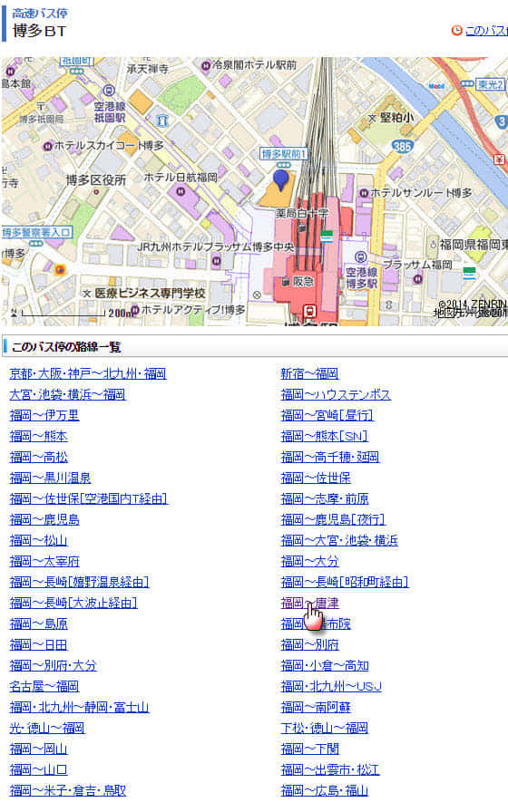
Task: Click the ブラッサム福岡 hotel marker
Action: tap(418, 280)
